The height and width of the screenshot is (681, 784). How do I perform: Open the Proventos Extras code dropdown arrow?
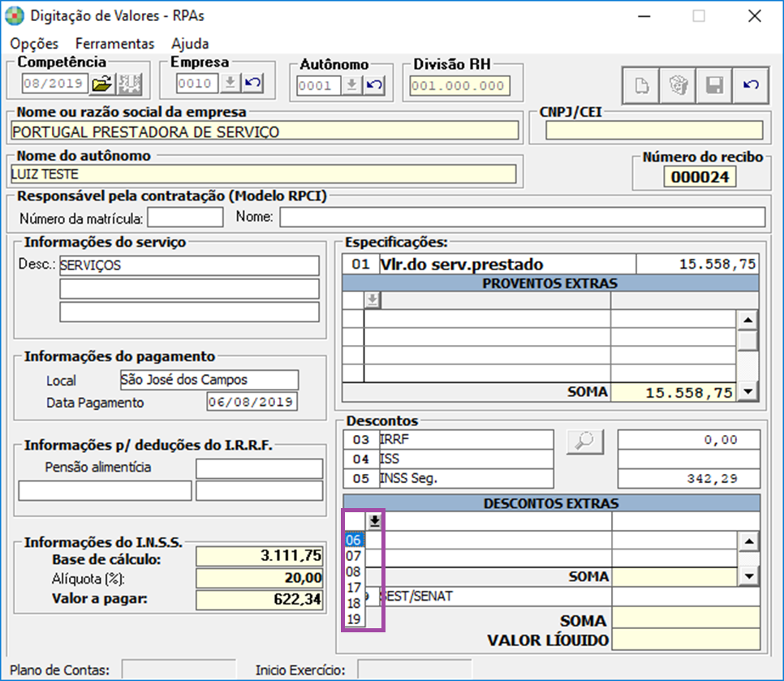373,300
